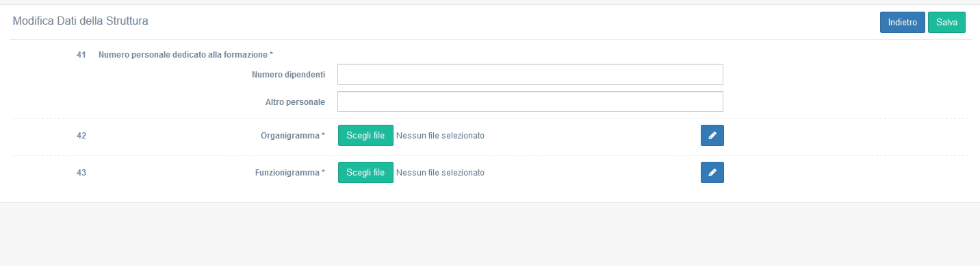Image resolution: width=980 pixels, height=266 pixels.
Task: Click the empty gray area below the form
Action: pos(490,234)
